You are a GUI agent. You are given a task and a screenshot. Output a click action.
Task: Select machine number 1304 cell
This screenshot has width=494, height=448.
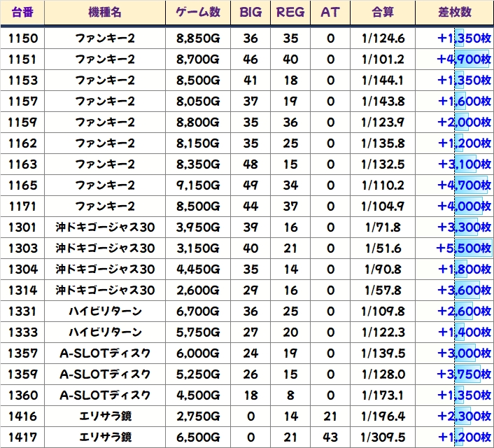click(x=23, y=269)
